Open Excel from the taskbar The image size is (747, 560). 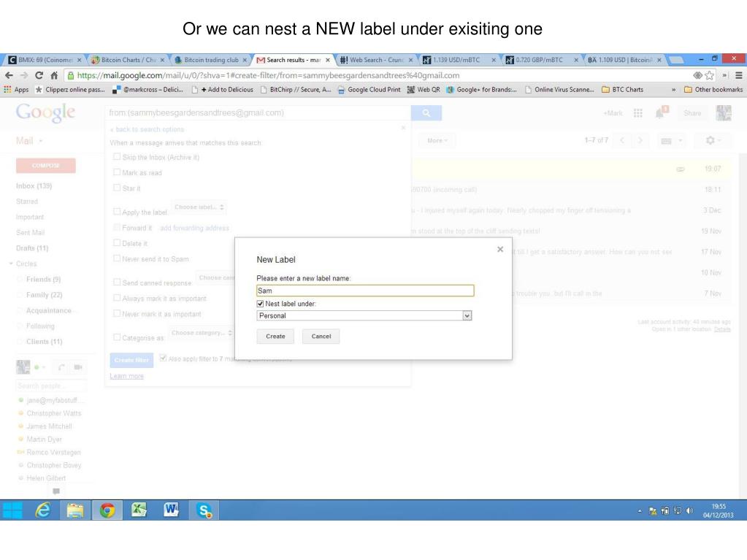coord(139,510)
